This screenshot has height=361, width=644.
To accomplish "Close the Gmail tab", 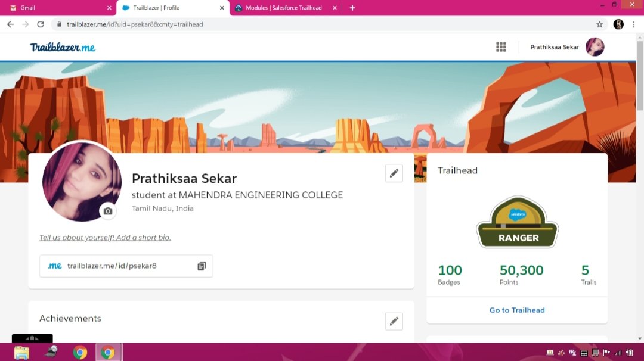I will (109, 8).
